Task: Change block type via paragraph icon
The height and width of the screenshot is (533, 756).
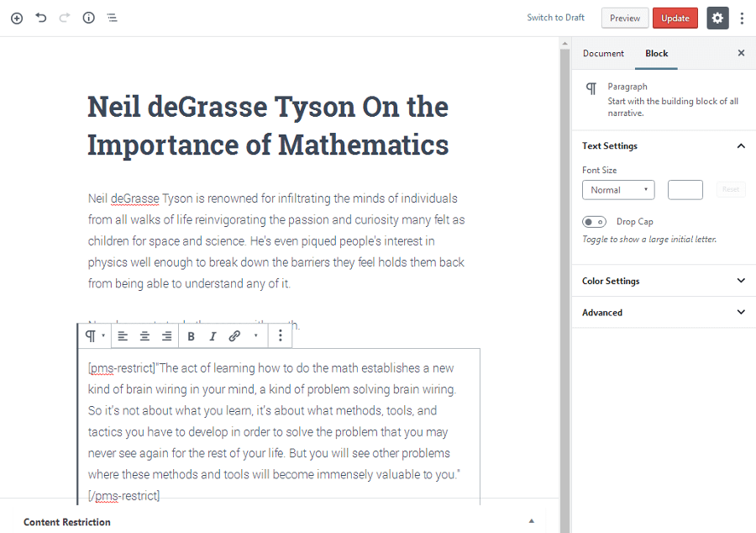Action: [94, 335]
